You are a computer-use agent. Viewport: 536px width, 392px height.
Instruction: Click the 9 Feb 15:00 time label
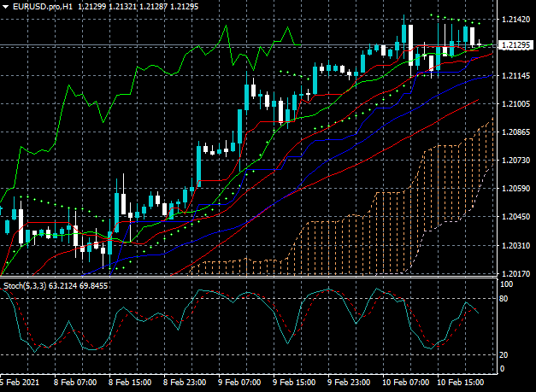pos(294,382)
